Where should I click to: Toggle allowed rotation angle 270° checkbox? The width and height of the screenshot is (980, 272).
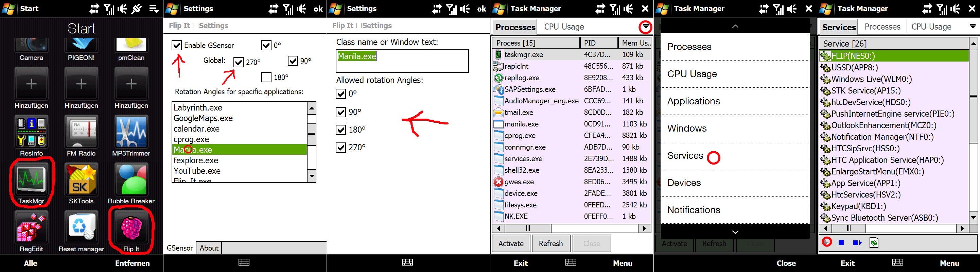(341, 147)
